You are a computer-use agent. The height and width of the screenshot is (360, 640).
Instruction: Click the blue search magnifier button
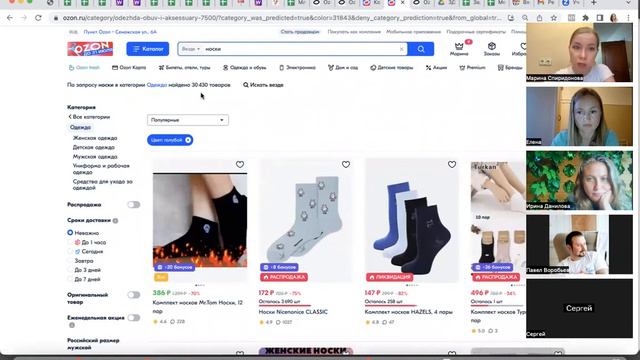tap(421, 49)
